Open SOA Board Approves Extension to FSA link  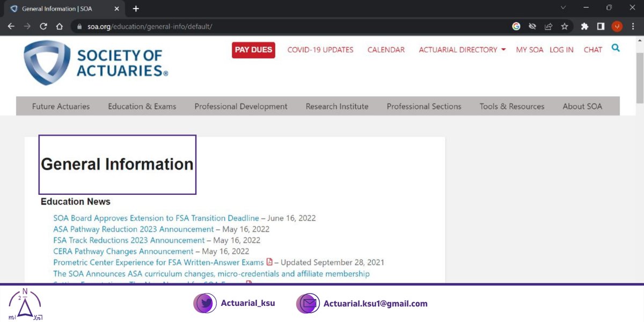click(156, 218)
